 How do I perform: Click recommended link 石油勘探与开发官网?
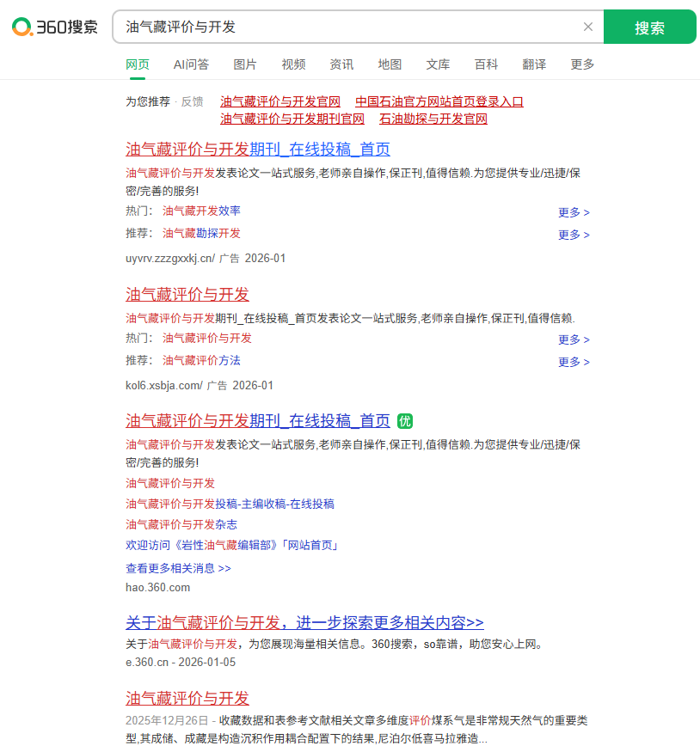pyautogui.click(x=433, y=119)
